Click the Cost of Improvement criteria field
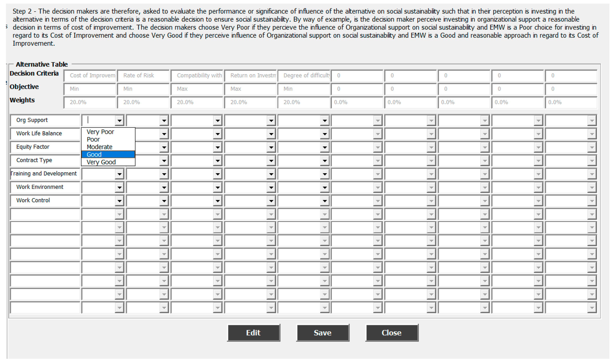Screen dimensions: 613x364 [90, 75]
